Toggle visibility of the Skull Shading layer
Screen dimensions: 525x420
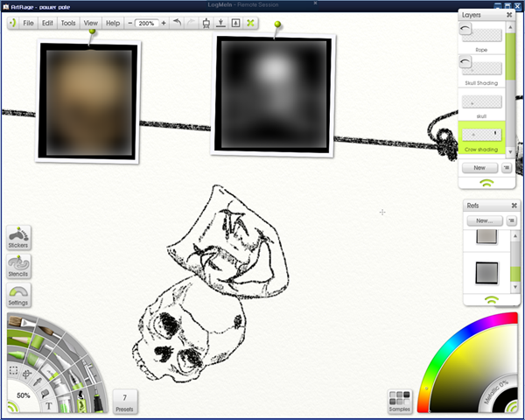(465, 61)
